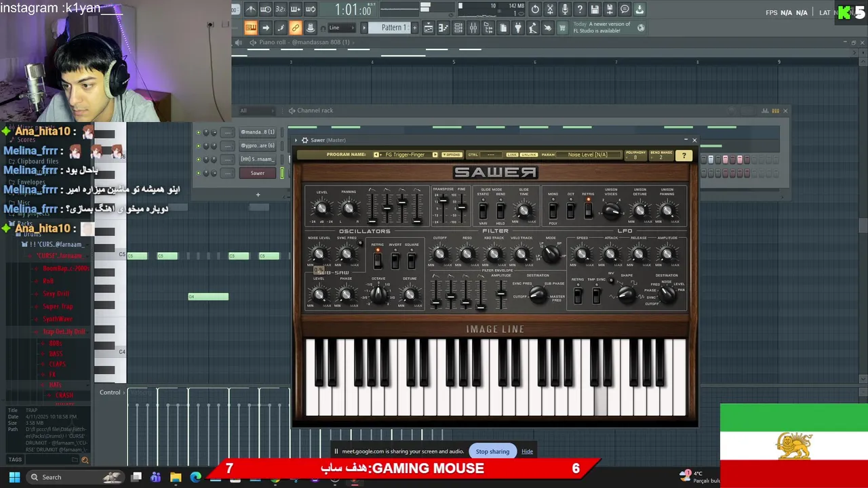Open undo history circular arrow icon
The height and width of the screenshot is (488, 868).
click(535, 9)
